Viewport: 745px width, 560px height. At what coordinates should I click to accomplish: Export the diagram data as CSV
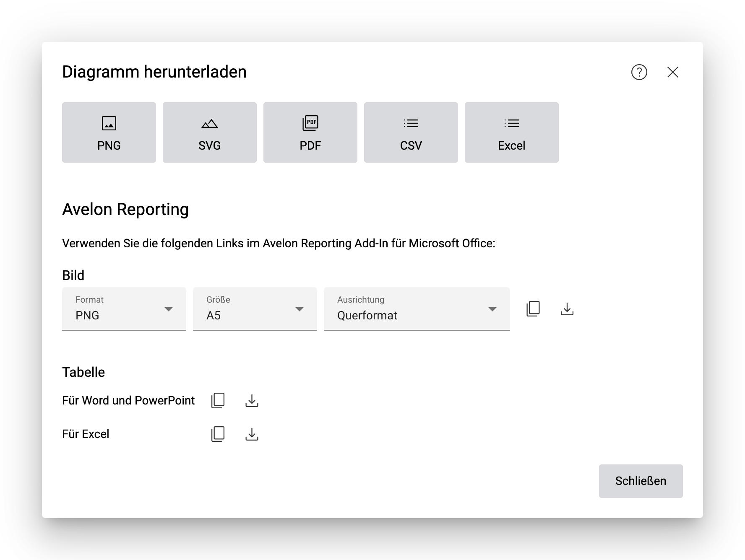(x=411, y=132)
